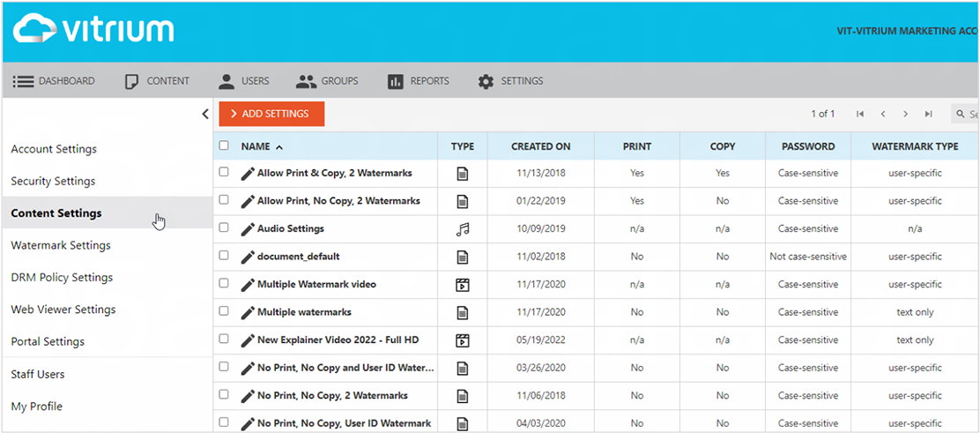Open the USERS tab in navigation bar
This screenshot has height=433, width=980.
point(243,81)
